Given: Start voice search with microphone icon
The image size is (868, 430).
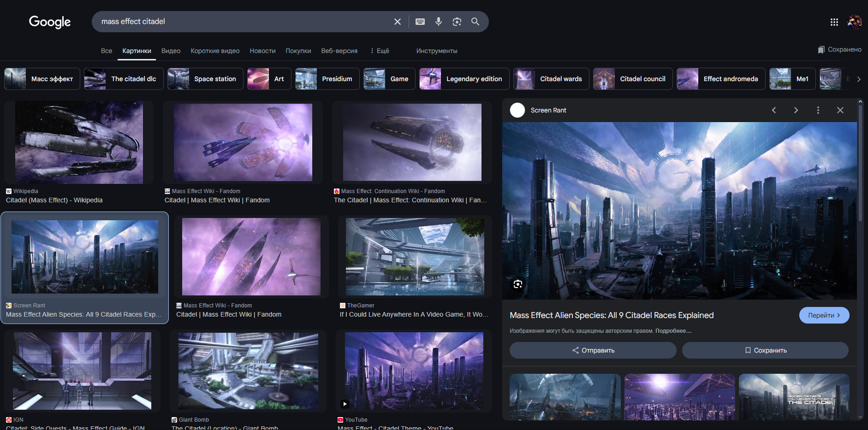Looking at the screenshot, I should pos(439,22).
